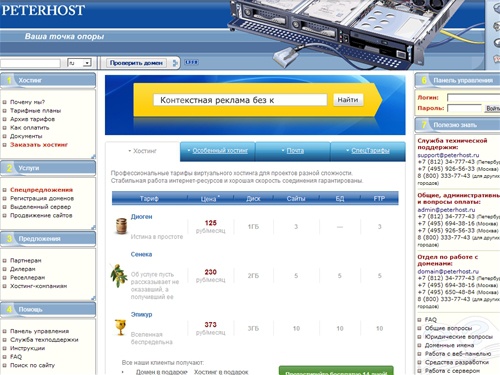500x375 pixels.
Task: Click the Услуги section header numbered 2
Action: tap(48, 168)
